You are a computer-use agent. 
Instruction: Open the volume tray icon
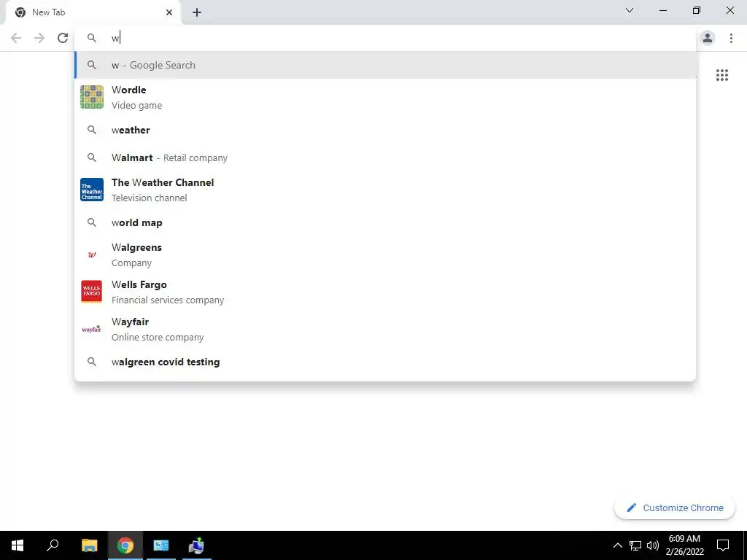[653, 545]
